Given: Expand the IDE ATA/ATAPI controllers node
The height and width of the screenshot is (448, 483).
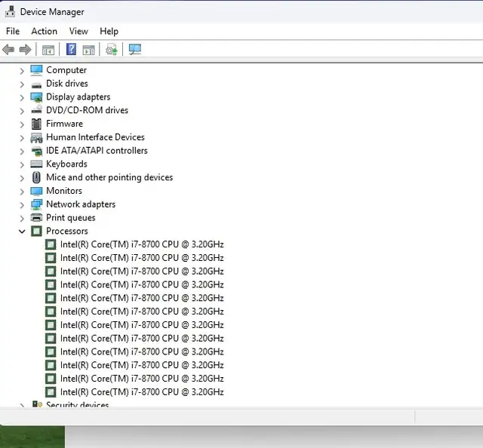Looking at the screenshot, I should pos(22,152).
